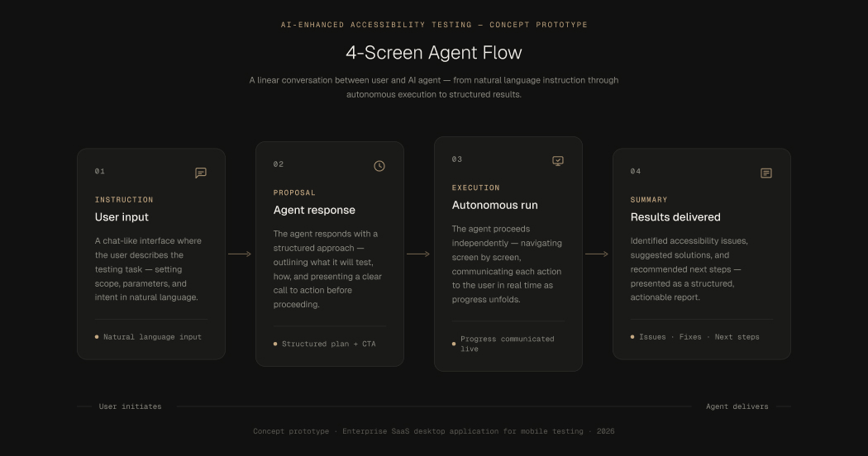Viewport: 868px width, 456px height.
Task: Click the subtitle paragraph under the main heading
Action: [x=434, y=88]
